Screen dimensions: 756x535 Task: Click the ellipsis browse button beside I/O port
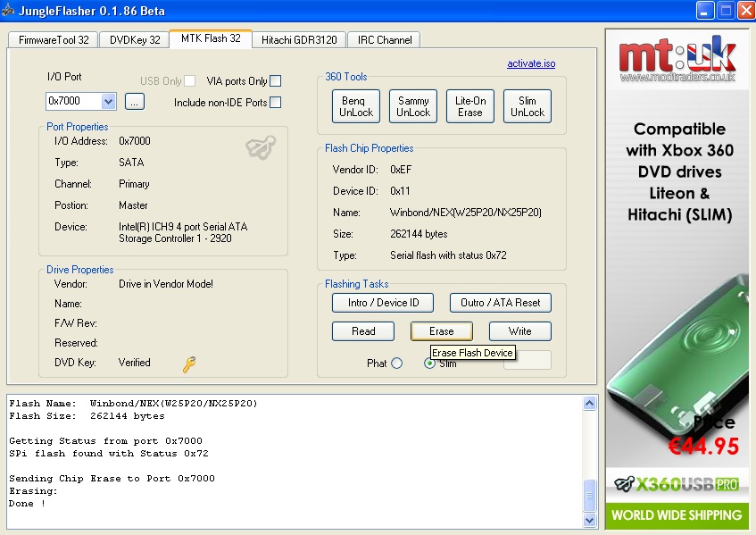pyautogui.click(x=134, y=102)
